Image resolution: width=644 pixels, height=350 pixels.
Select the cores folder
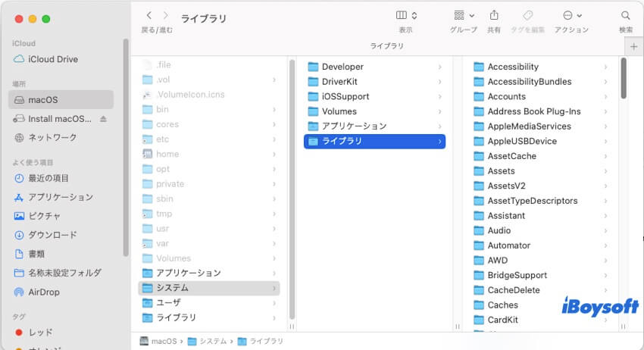[208, 124]
